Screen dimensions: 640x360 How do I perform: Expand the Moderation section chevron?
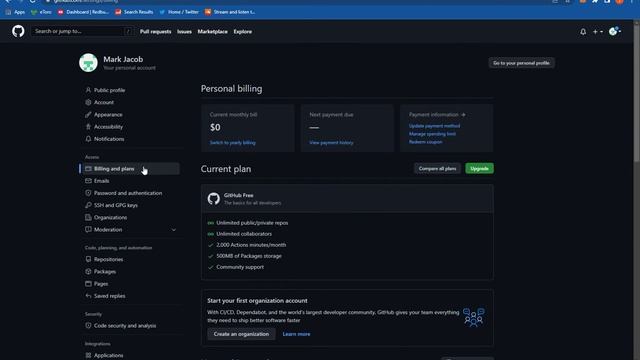[173, 230]
